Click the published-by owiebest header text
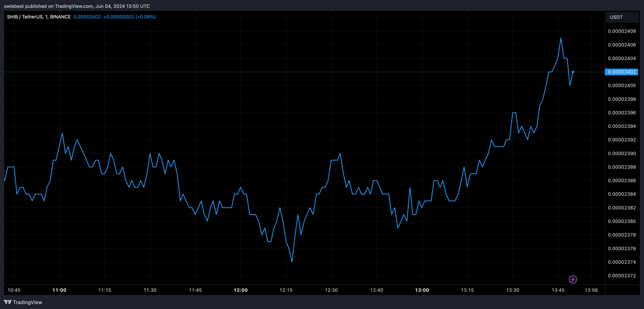 (x=77, y=6)
